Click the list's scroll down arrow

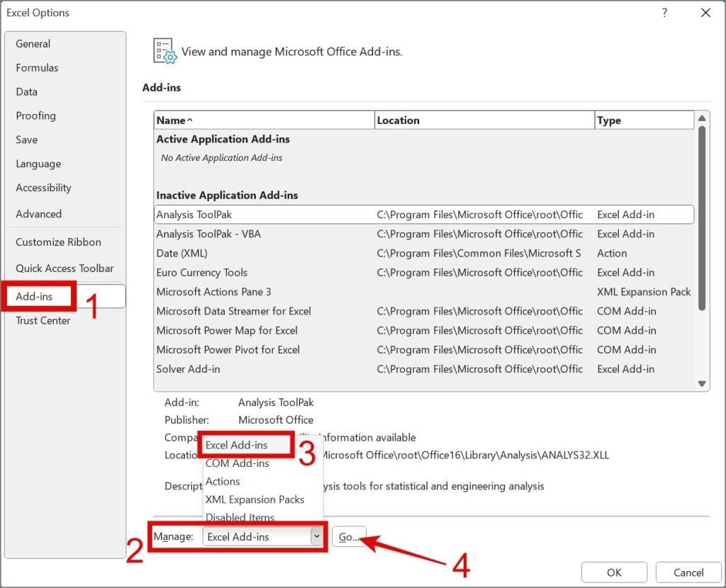pyautogui.click(x=702, y=383)
